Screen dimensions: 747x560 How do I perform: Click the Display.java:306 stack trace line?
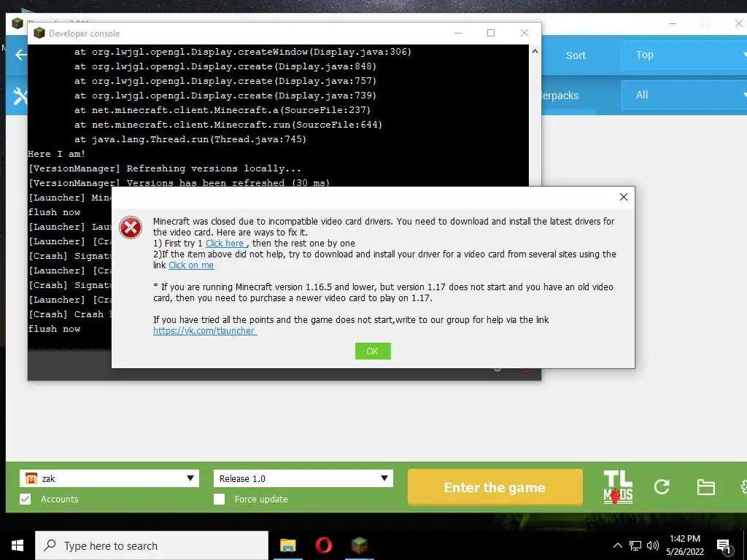(242, 52)
